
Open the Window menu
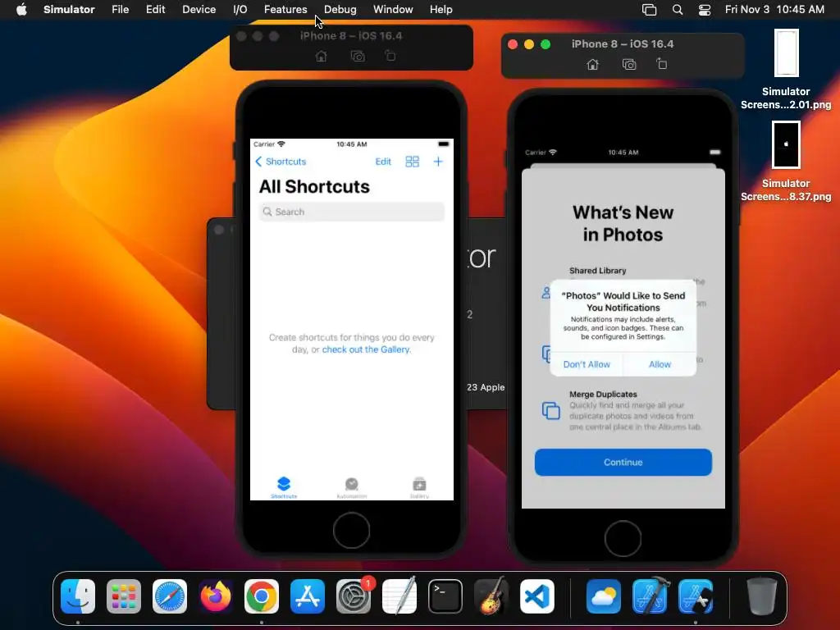click(x=393, y=10)
